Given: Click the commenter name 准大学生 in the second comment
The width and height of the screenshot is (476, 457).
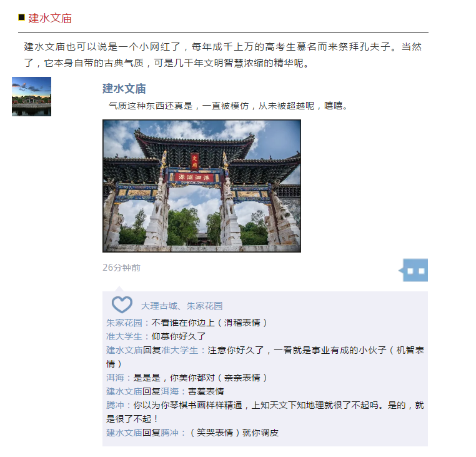Looking at the screenshot, I should [124, 336].
